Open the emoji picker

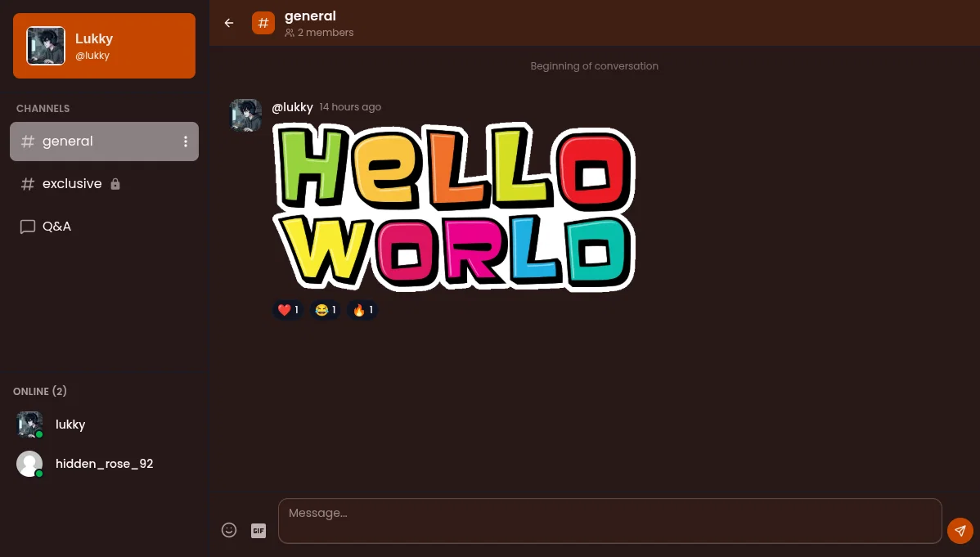point(229,530)
